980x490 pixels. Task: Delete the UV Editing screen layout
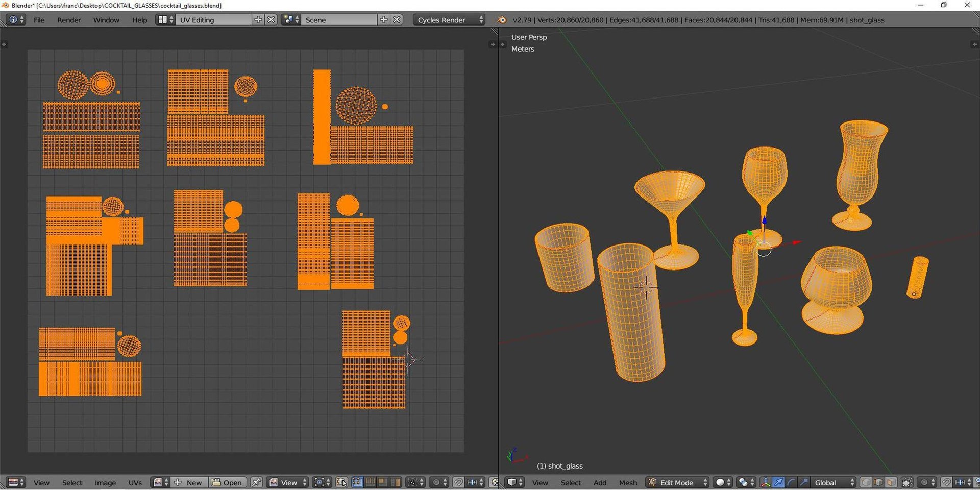tap(272, 19)
